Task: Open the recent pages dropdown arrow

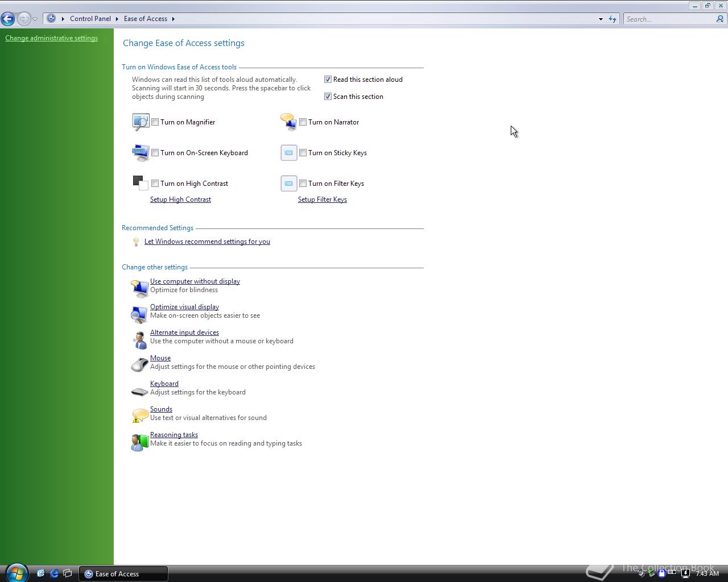Action: (x=35, y=19)
